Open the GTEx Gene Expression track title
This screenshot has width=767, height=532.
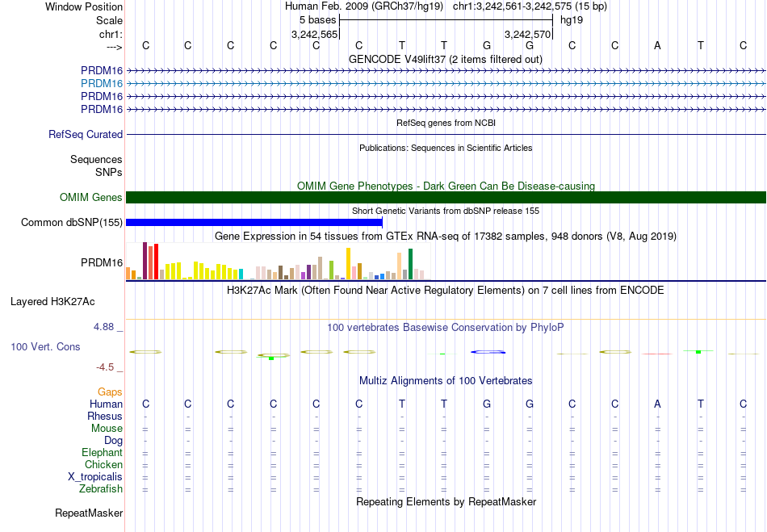click(x=446, y=237)
